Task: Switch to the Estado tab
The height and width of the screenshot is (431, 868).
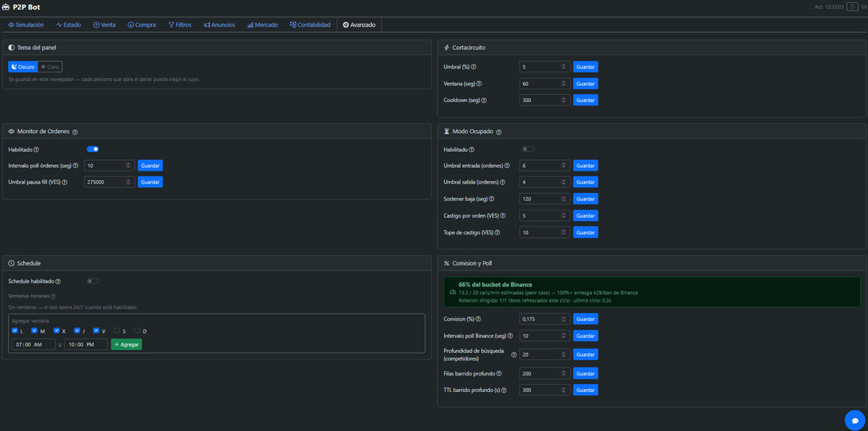Action: point(69,25)
